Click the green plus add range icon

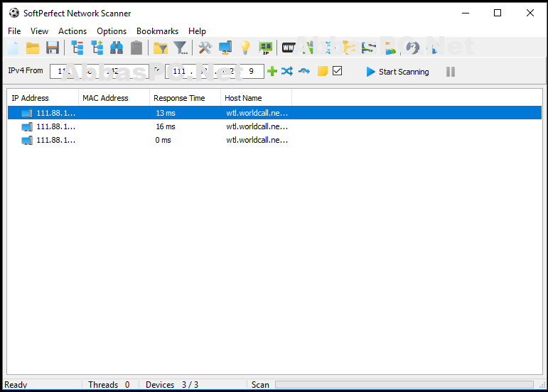272,71
